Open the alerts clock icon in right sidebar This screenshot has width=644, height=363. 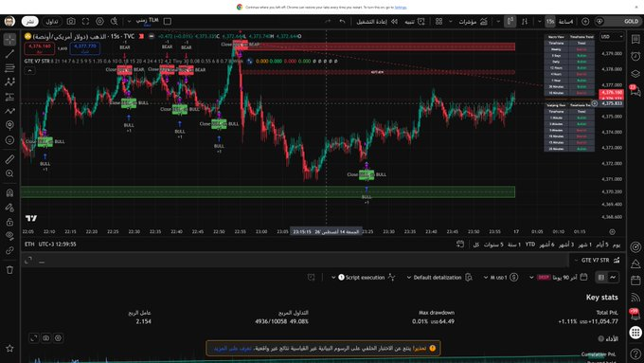(x=635, y=56)
